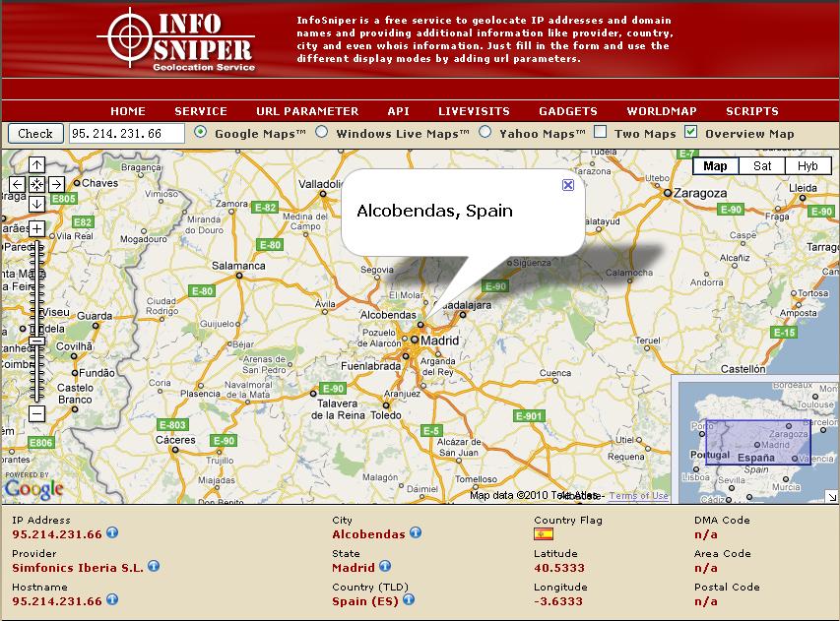The height and width of the screenshot is (621, 840).
Task: Pan the map down with arrow control
Action: point(36,204)
